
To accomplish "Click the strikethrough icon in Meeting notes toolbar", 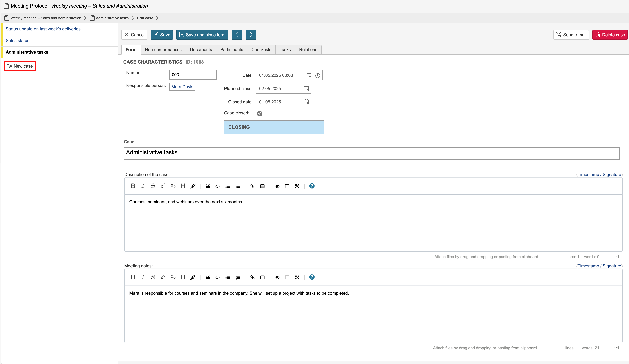I will [x=153, y=277].
